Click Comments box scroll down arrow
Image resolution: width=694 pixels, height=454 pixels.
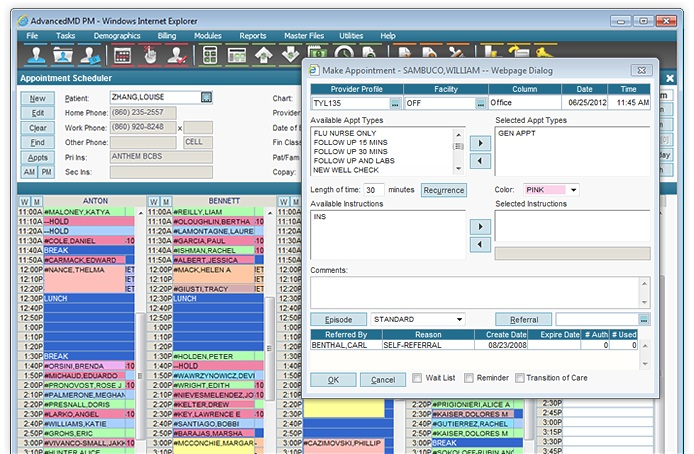coord(644,302)
